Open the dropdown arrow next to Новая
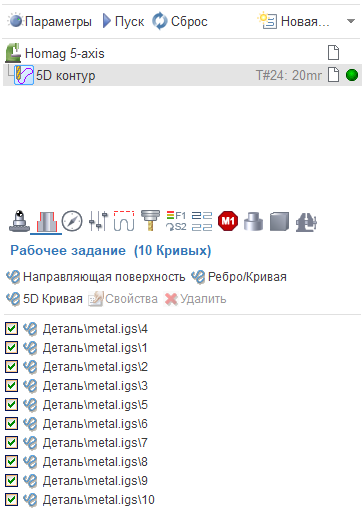 point(351,22)
